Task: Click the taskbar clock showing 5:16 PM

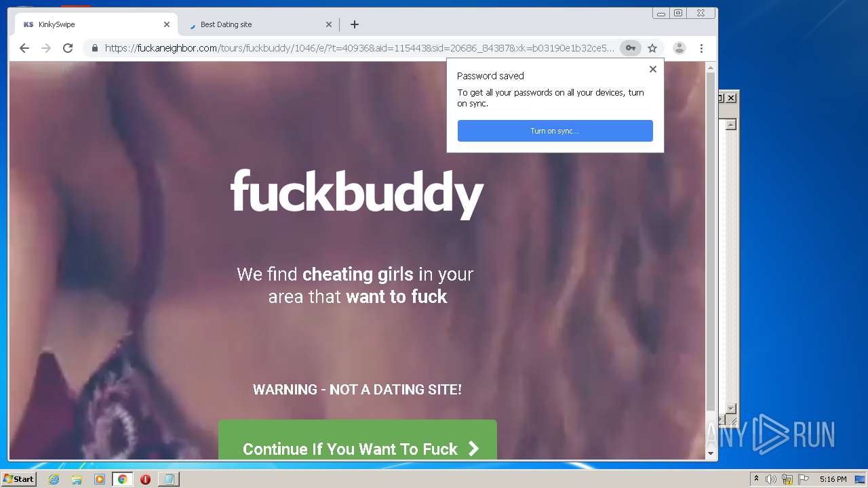Action: (833, 479)
